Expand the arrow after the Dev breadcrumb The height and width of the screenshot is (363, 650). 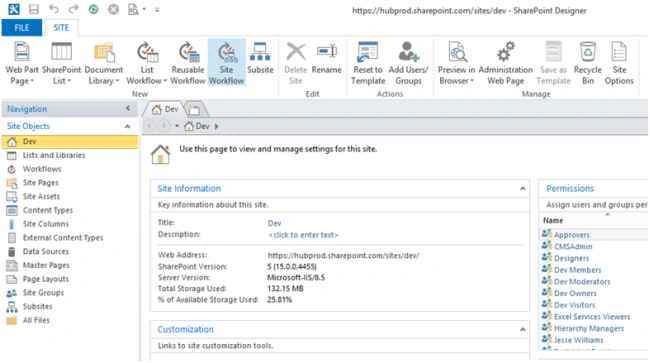coord(216,126)
